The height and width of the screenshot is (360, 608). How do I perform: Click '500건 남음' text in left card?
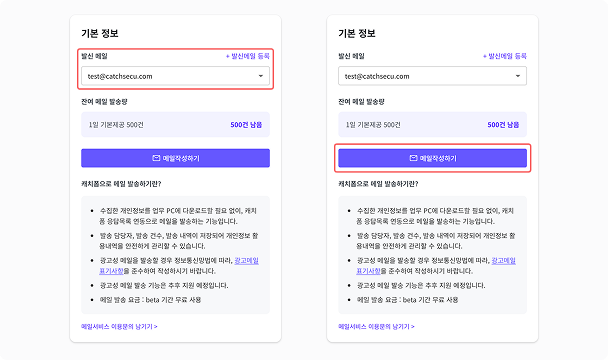[x=246, y=125]
